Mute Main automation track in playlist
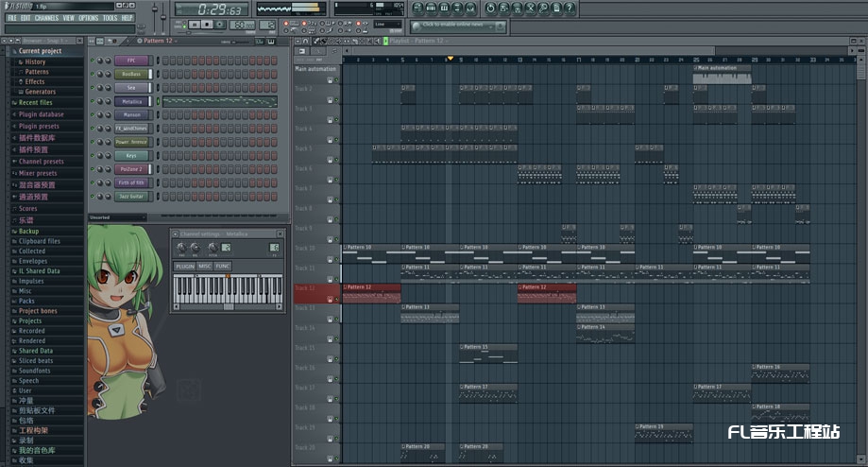 pyautogui.click(x=336, y=80)
